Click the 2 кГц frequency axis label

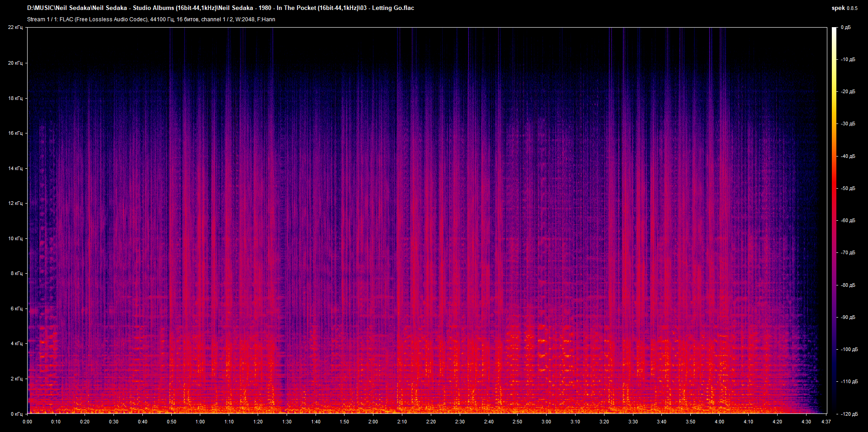coord(17,379)
